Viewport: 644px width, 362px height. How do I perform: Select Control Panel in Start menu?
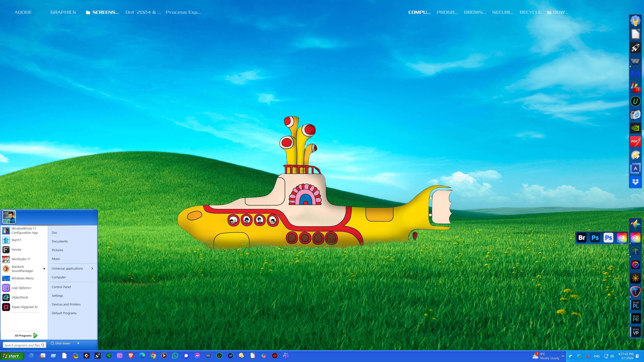tap(61, 287)
